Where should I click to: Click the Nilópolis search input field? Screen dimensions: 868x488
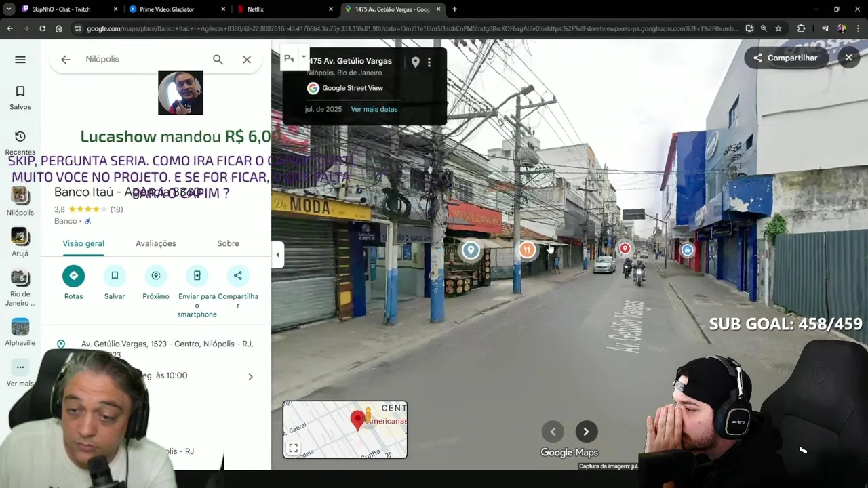pos(142,60)
